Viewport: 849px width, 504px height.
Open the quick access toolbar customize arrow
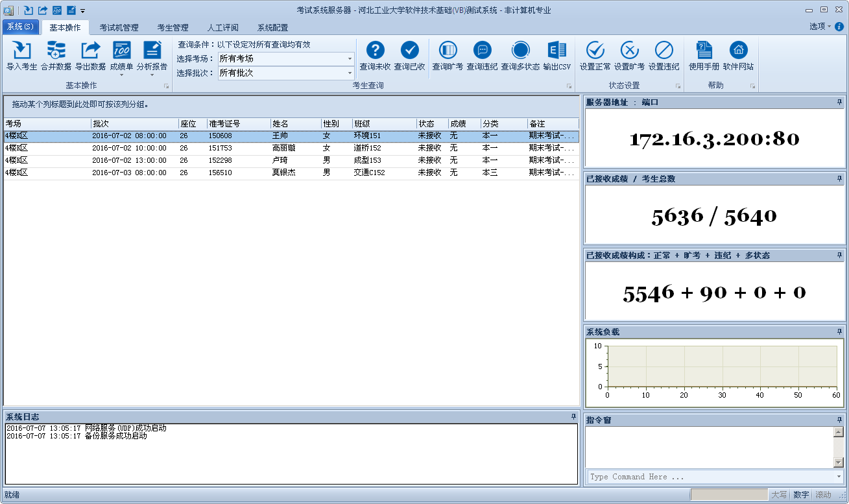click(x=83, y=11)
